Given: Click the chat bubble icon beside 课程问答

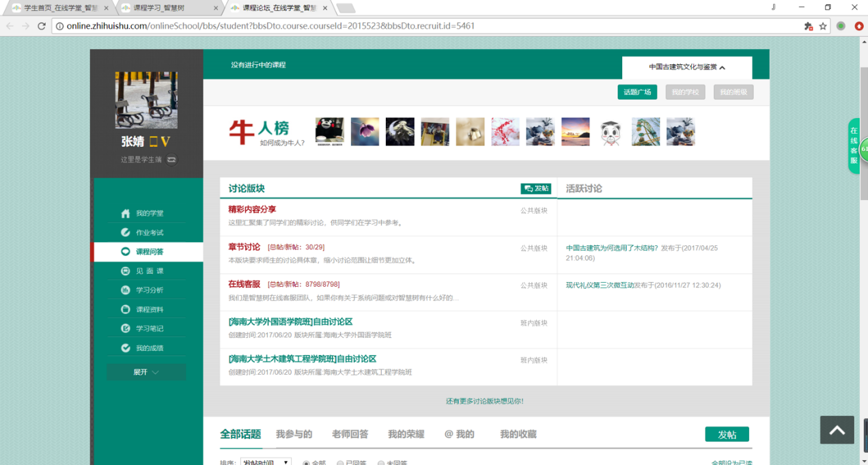Looking at the screenshot, I should click(x=126, y=251).
